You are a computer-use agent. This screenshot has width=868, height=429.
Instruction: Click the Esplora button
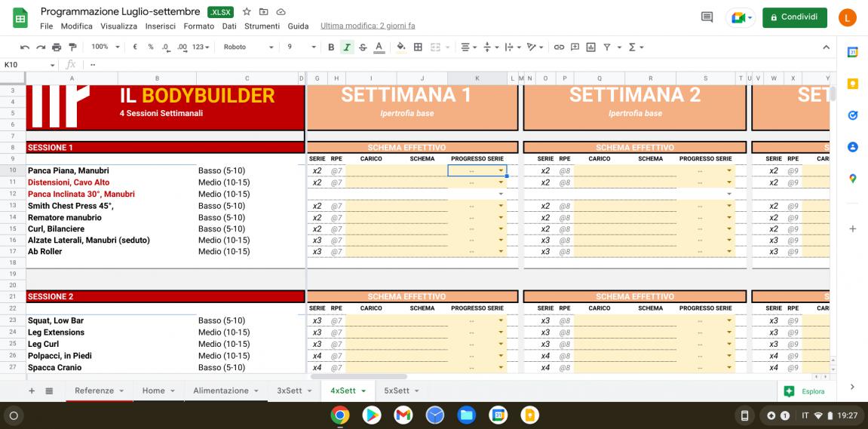point(805,391)
